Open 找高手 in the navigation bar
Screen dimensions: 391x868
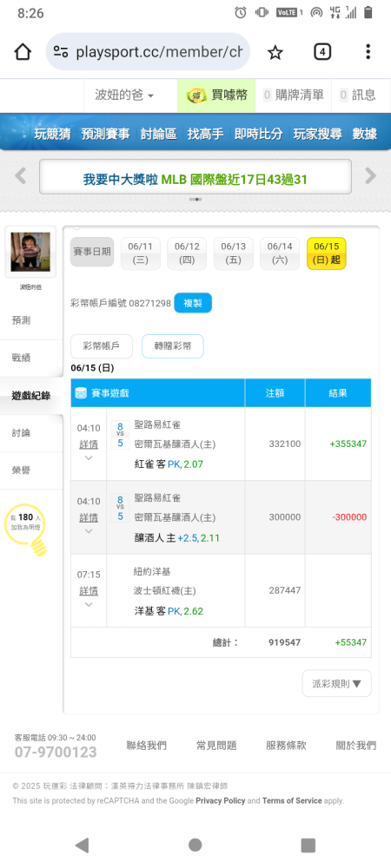pyautogui.click(x=205, y=134)
